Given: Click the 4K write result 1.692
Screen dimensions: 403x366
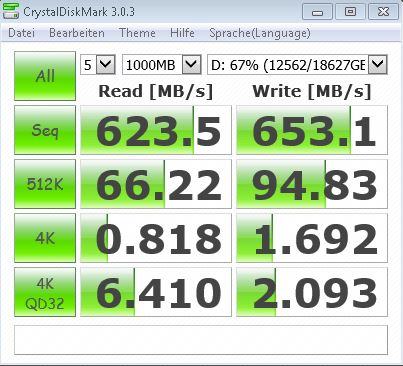Looking at the screenshot, I should [312, 238].
